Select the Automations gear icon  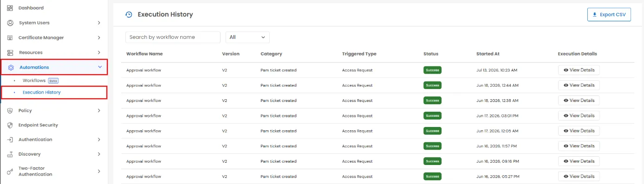[11, 67]
